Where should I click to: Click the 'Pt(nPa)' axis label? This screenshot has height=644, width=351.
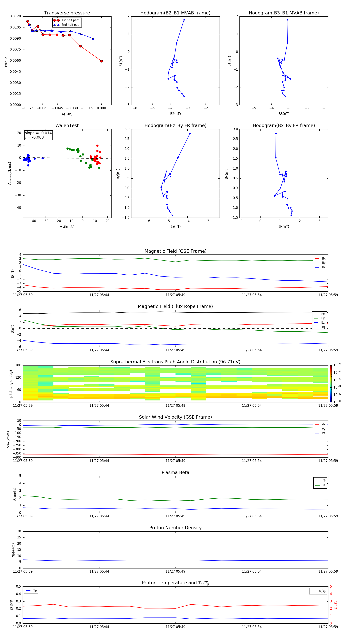click(x=6, y=61)
